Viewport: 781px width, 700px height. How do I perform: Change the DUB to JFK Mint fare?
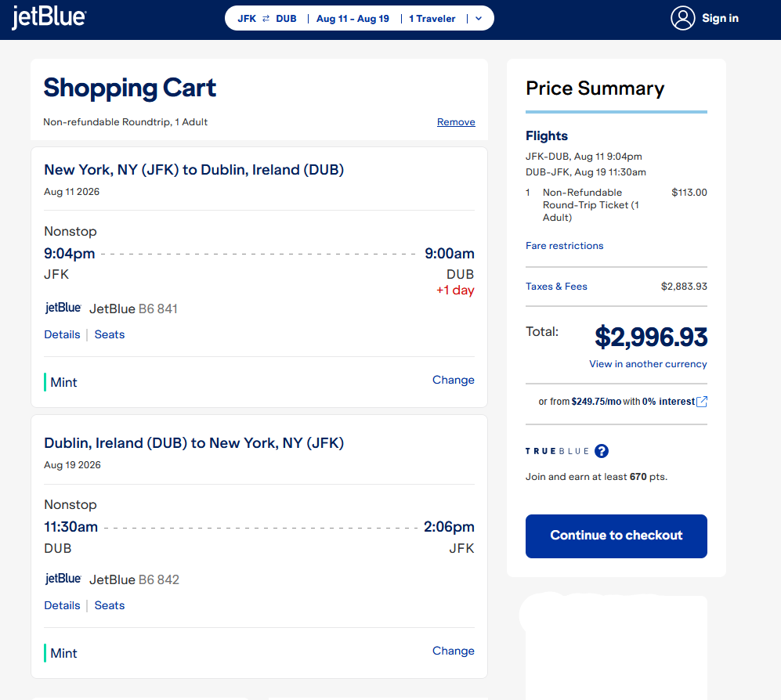pyautogui.click(x=454, y=651)
